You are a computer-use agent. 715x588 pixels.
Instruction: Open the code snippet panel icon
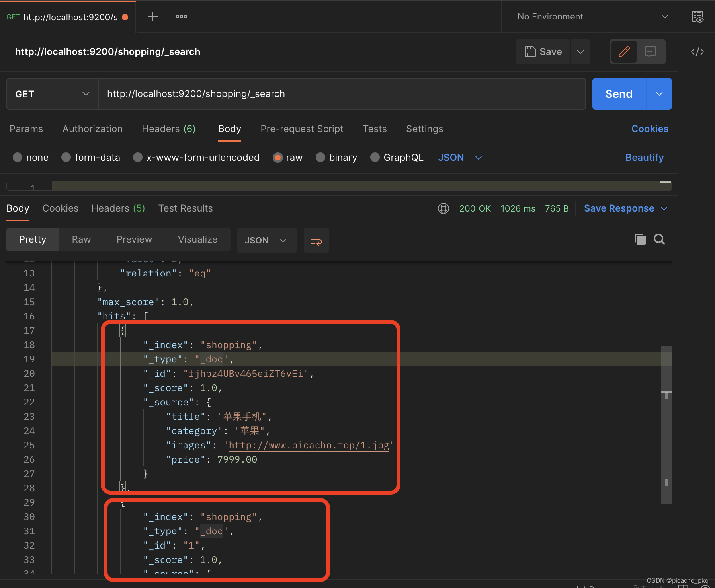[697, 52]
